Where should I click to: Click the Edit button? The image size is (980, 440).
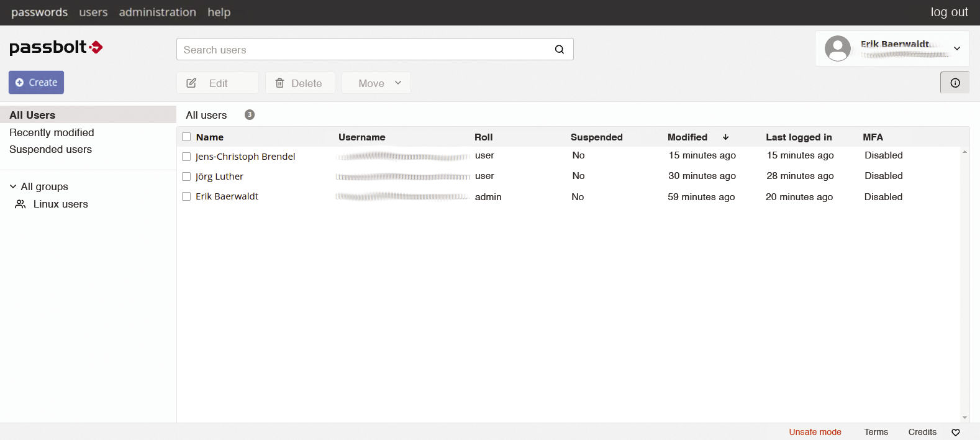217,83
